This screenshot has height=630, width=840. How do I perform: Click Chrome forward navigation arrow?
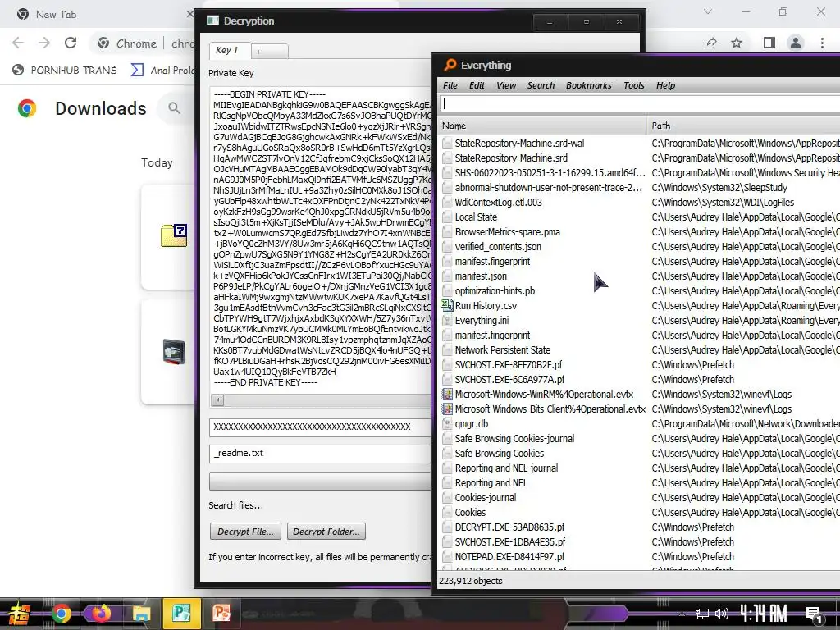[44, 43]
